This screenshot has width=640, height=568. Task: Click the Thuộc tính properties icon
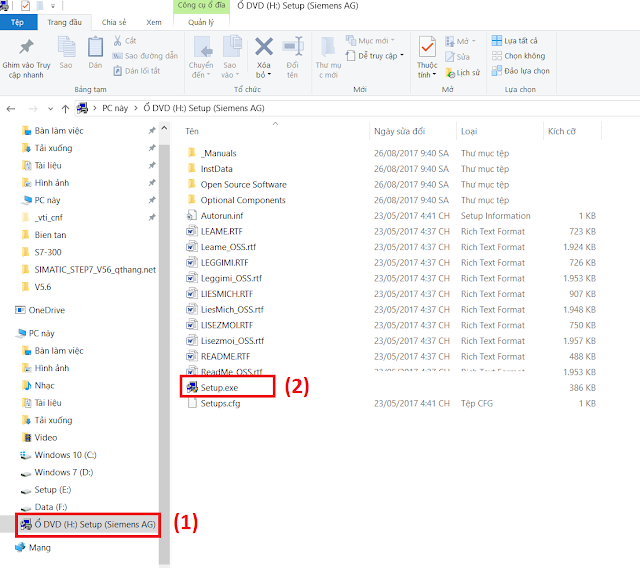(x=427, y=47)
